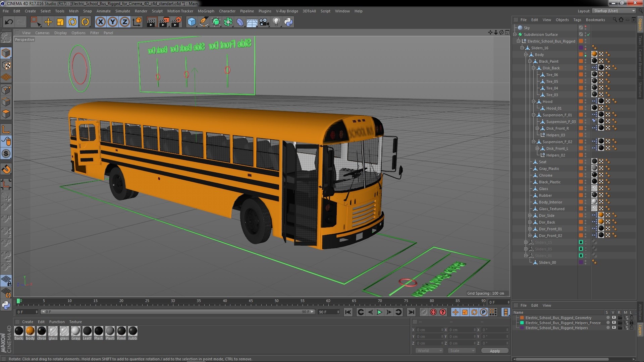
Task: Open the Simulate menu
Action: tap(122, 11)
